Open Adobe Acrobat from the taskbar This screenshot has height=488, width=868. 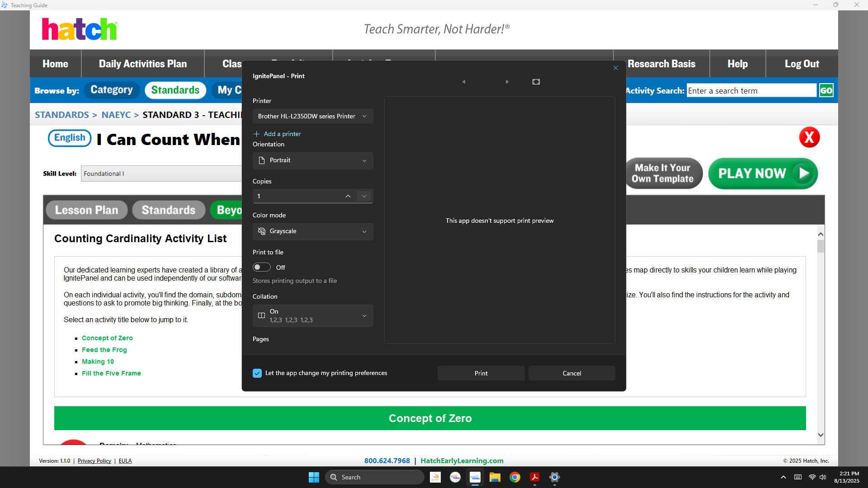pyautogui.click(x=535, y=477)
